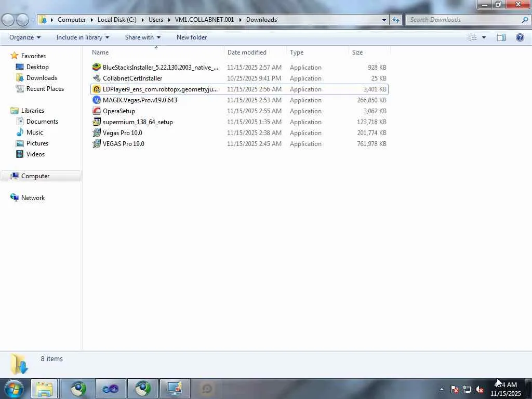The image size is (532, 399).
Task: Click the Recent Places icon
Action: click(x=20, y=88)
